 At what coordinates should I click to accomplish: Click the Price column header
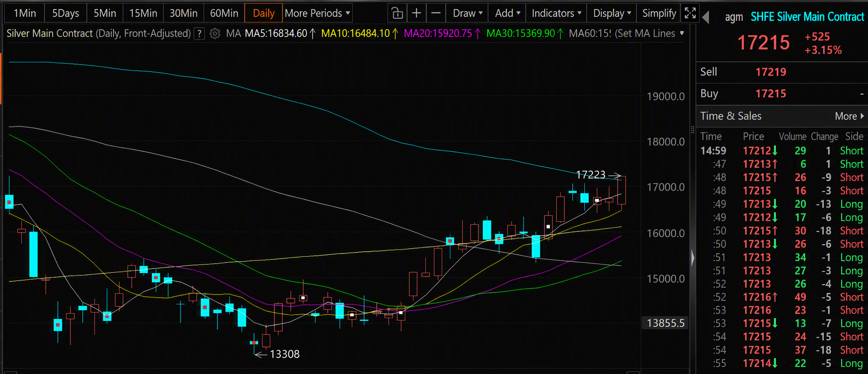[753, 136]
